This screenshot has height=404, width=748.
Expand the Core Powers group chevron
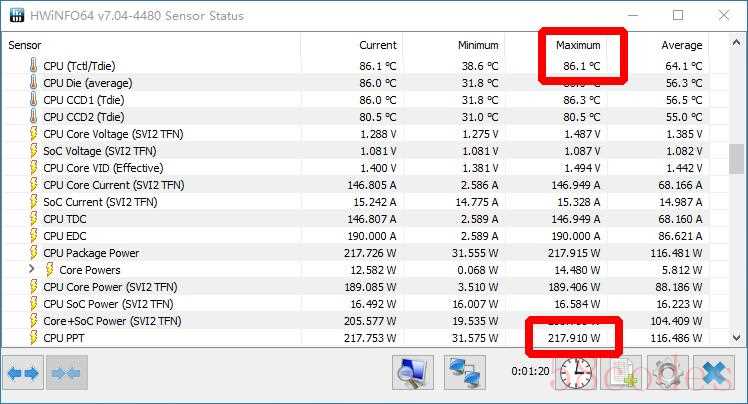[31, 269]
